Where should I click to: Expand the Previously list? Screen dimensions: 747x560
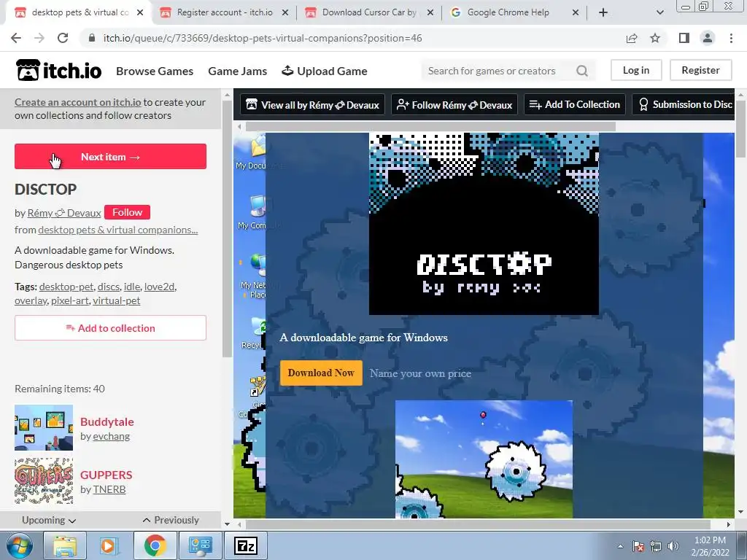171,520
